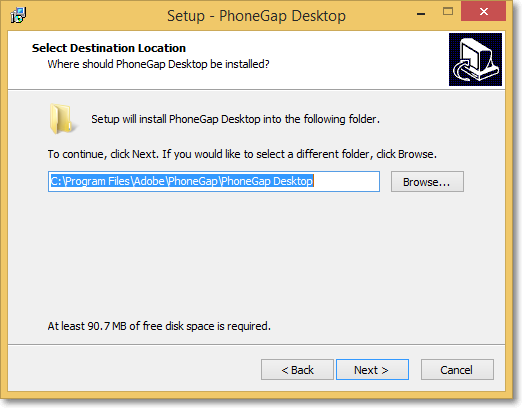
Task: Click the 'Setup will install PhoneGap Desktop' message
Action: click(235, 119)
